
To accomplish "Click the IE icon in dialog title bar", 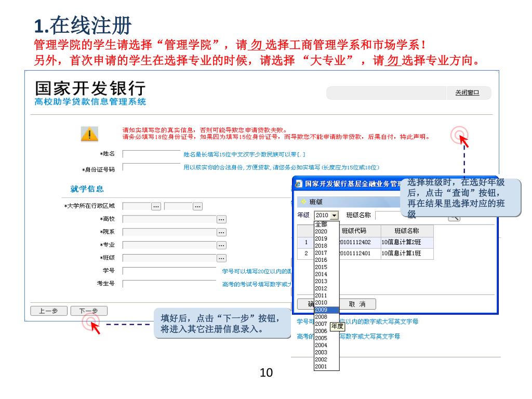I will click(x=299, y=184).
